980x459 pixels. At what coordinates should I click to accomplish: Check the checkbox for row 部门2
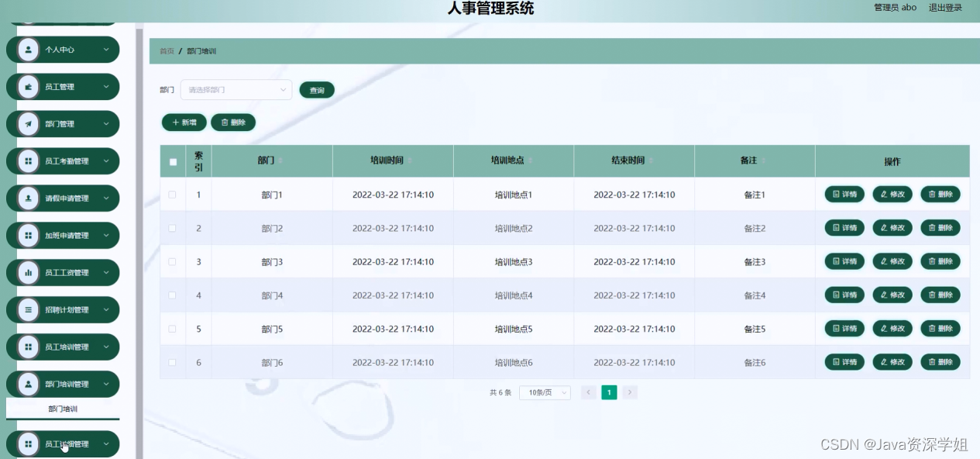tap(172, 228)
